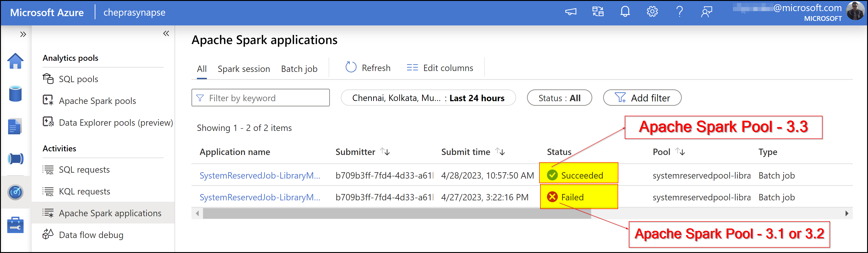Click the Apache Spark pools icon

coord(48,100)
